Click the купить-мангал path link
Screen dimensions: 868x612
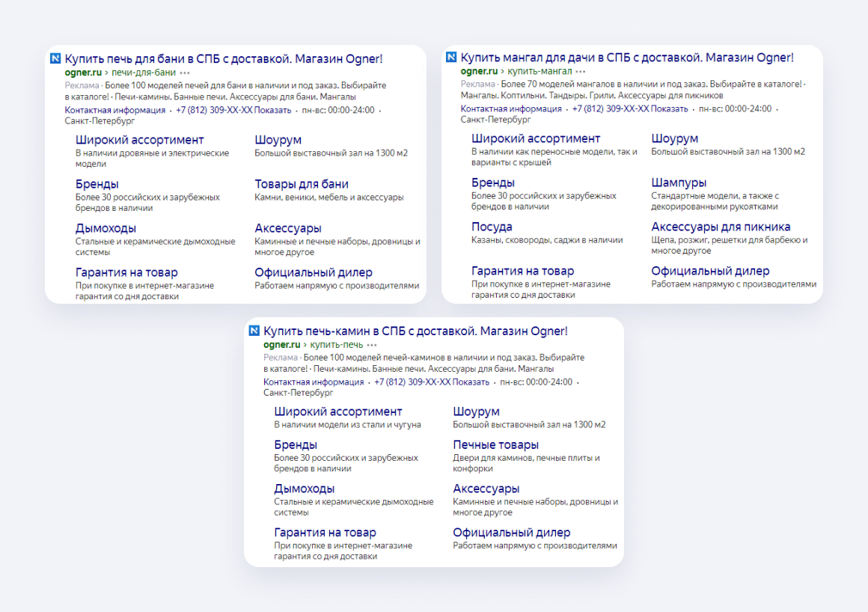click(540, 71)
